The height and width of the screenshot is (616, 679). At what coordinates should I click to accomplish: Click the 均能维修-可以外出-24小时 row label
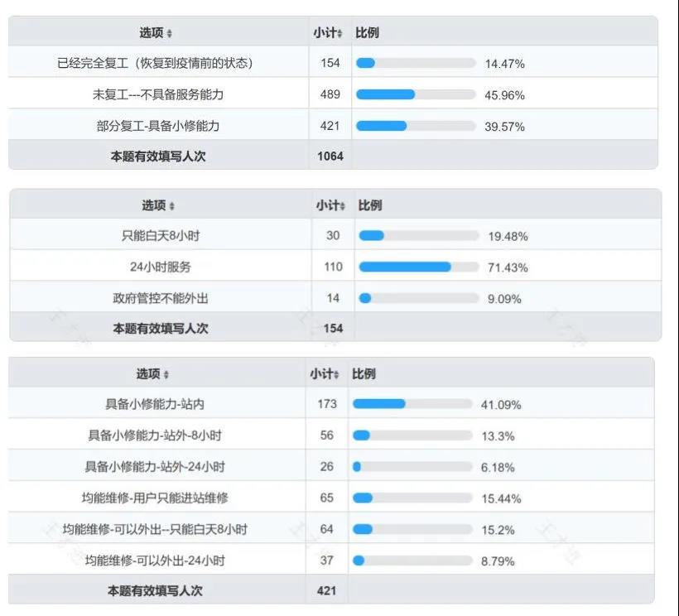click(x=155, y=561)
